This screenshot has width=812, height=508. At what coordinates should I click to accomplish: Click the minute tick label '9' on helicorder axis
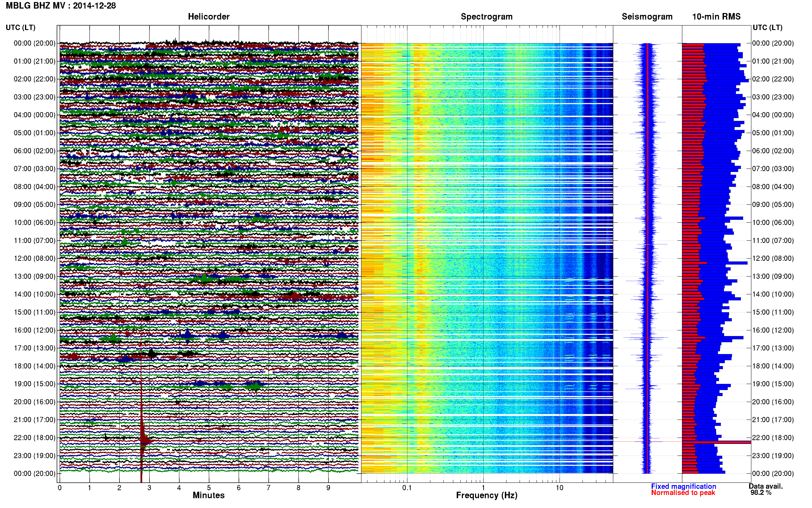click(328, 488)
